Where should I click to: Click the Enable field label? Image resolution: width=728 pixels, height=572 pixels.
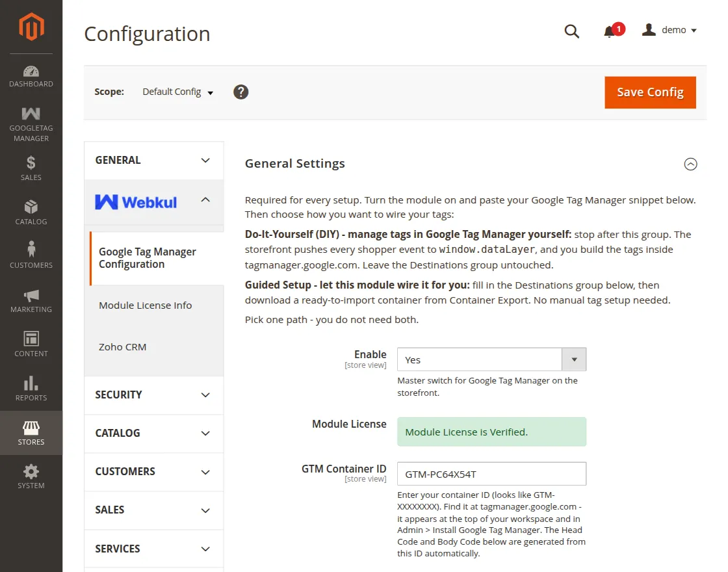[370, 354]
